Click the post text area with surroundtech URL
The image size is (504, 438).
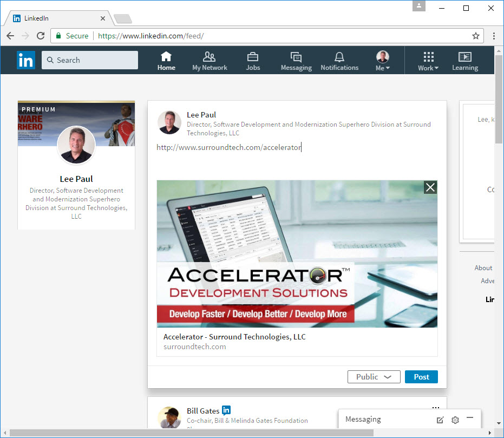[297, 147]
